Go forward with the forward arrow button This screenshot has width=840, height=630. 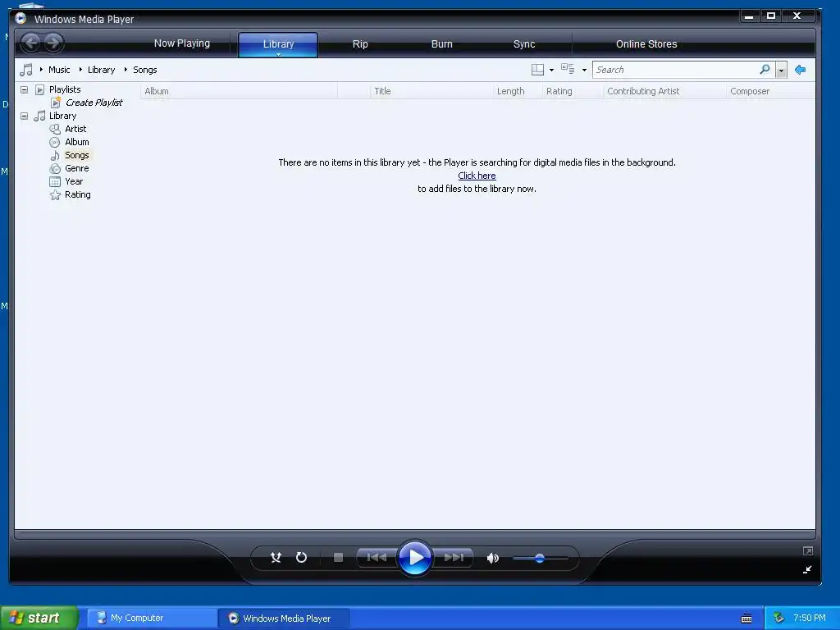click(x=53, y=43)
